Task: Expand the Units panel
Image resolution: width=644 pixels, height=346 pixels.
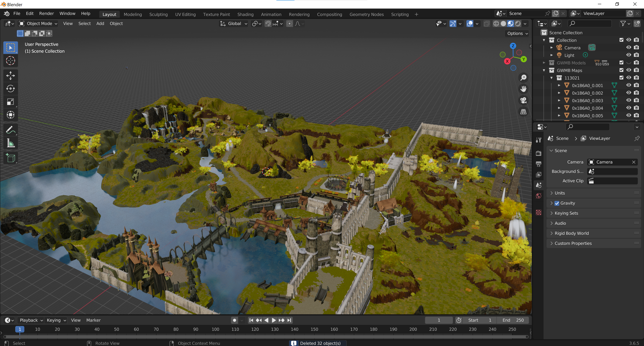Action: coord(559,193)
